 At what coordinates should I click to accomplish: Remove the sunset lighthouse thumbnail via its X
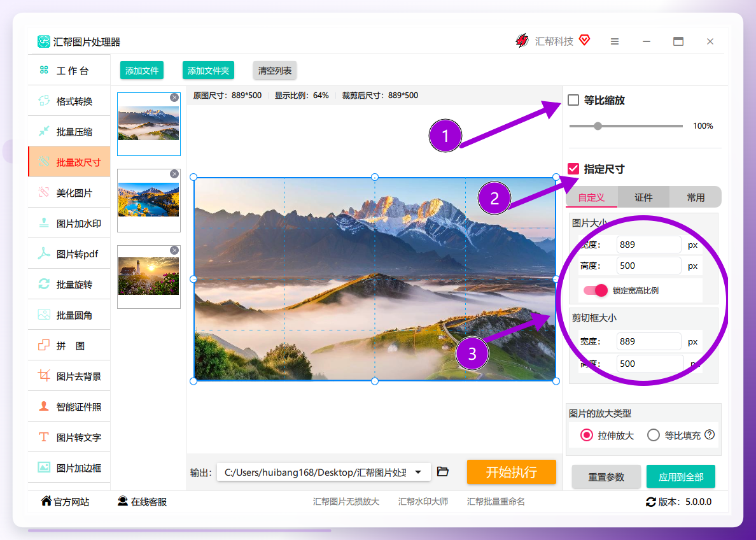click(x=174, y=250)
